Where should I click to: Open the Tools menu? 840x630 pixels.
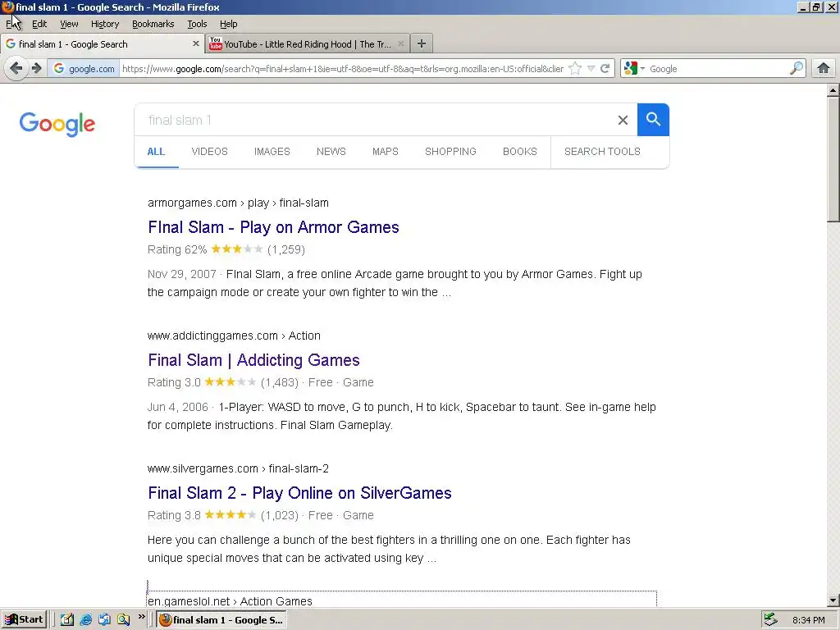tap(197, 24)
